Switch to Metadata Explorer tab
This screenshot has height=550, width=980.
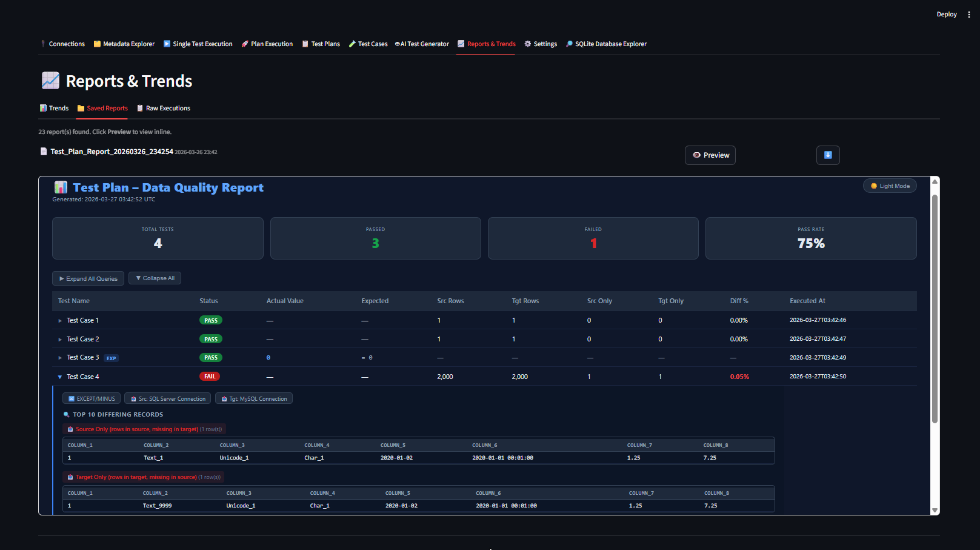(x=124, y=44)
